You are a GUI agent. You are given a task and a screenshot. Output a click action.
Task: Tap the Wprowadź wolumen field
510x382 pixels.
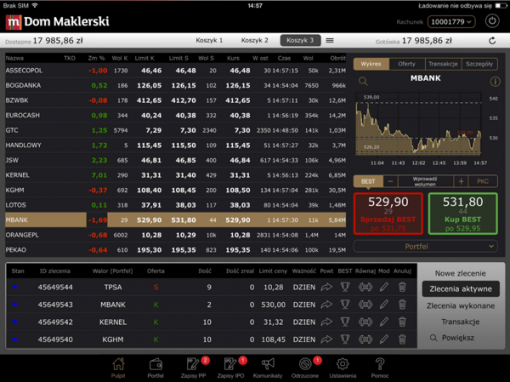click(x=426, y=181)
